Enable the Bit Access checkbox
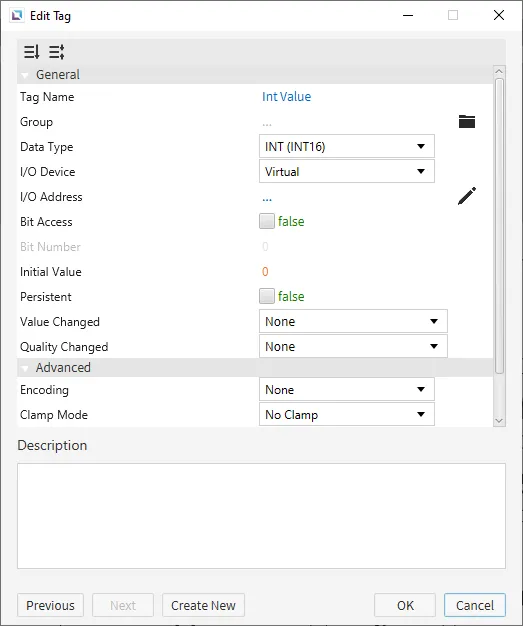The image size is (523, 626). click(x=267, y=221)
